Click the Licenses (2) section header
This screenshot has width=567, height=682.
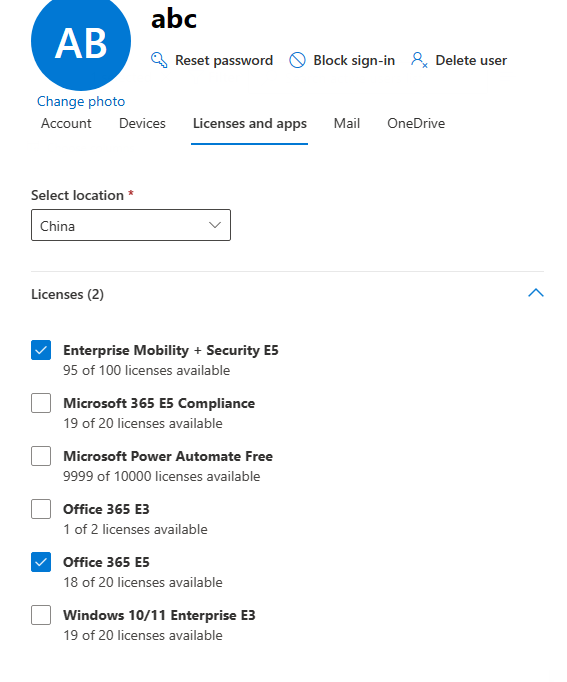(x=67, y=294)
